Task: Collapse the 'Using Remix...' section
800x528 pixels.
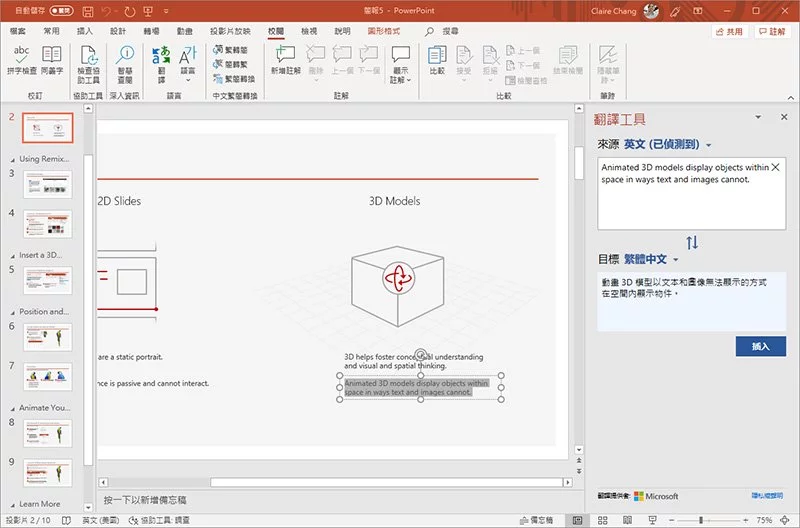Action: click(x=12, y=160)
